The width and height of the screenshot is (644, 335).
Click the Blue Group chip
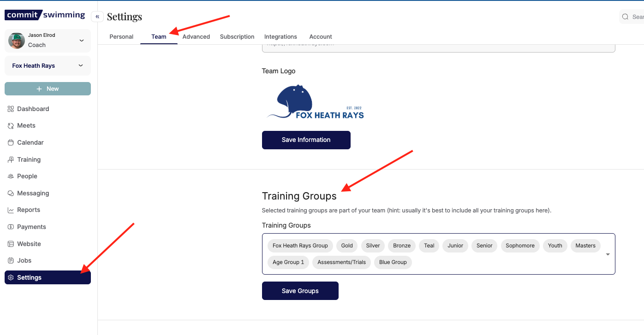[393, 262]
